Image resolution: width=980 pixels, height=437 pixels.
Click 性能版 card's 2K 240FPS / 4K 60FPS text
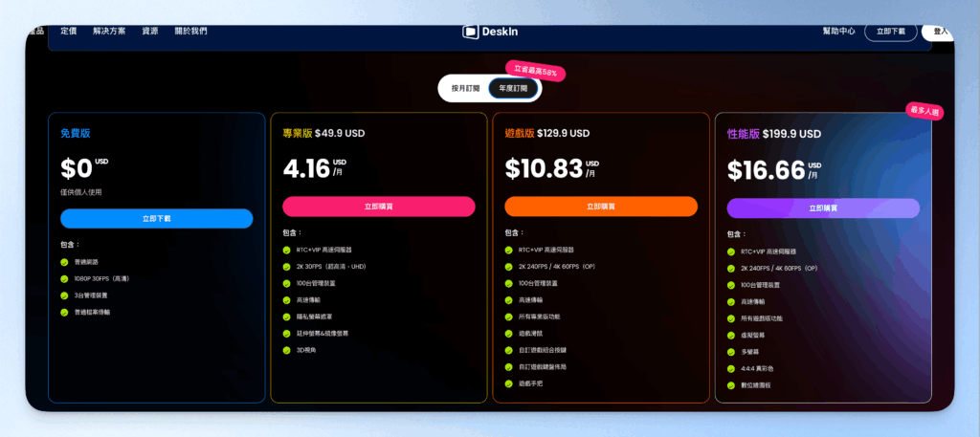coord(779,269)
